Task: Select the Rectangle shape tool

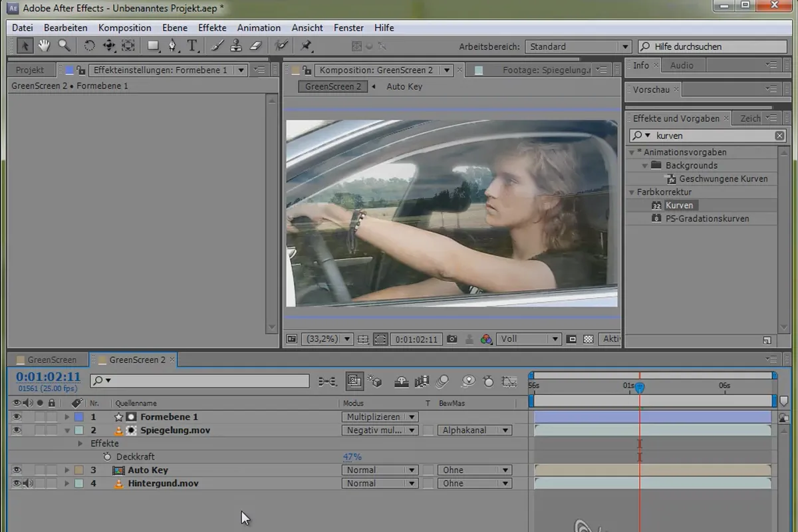Action: click(154, 45)
